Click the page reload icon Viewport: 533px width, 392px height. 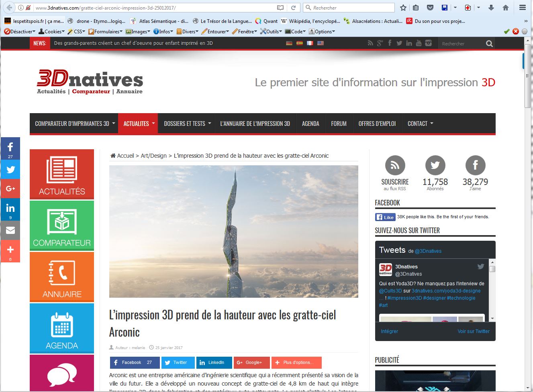(294, 8)
